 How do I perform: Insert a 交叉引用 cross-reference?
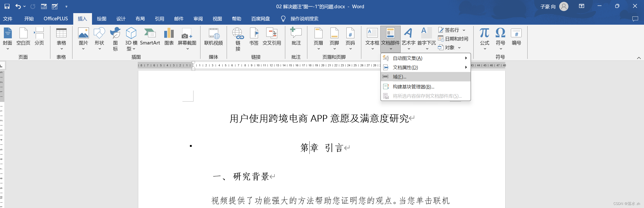[x=272, y=37]
